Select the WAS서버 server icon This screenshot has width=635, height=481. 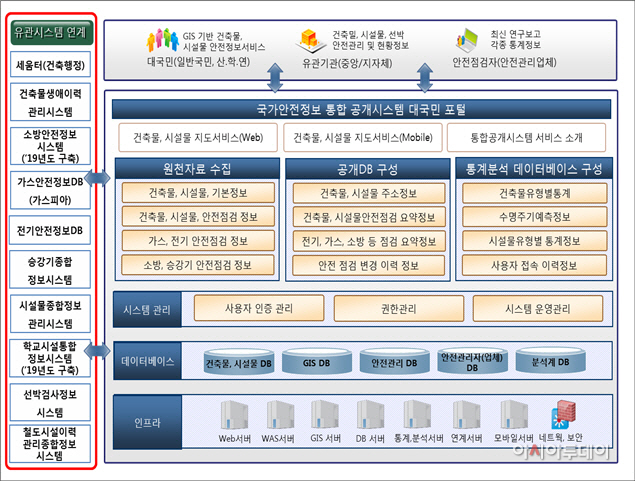click(280, 415)
